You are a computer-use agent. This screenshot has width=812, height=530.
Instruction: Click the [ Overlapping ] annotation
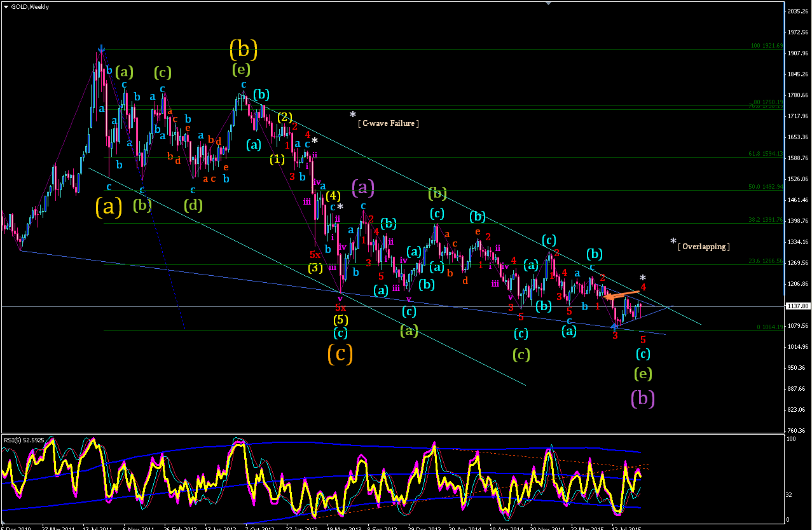(x=704, y=247)
